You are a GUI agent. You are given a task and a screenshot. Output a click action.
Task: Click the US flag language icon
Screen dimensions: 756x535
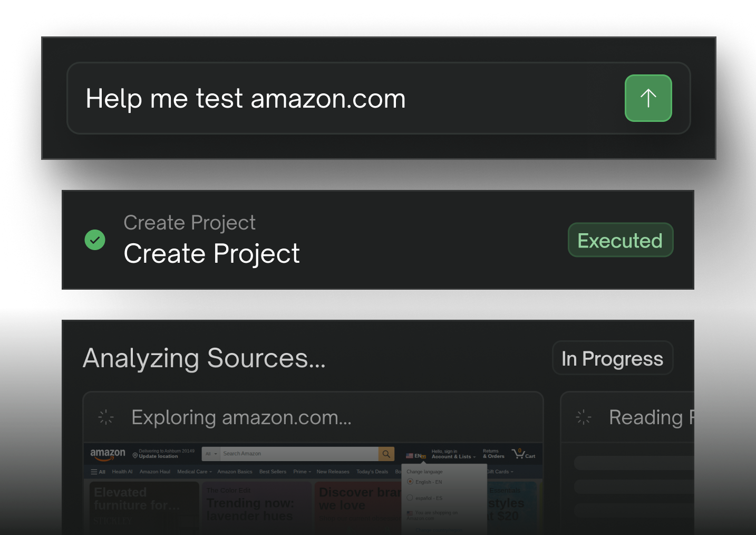coord(410,456)
